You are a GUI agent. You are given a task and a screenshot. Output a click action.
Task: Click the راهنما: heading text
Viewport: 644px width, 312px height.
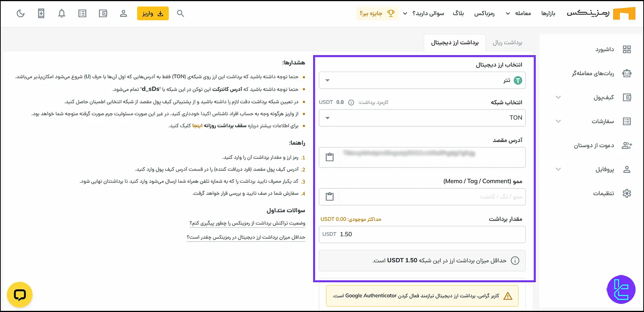(297, 143)
